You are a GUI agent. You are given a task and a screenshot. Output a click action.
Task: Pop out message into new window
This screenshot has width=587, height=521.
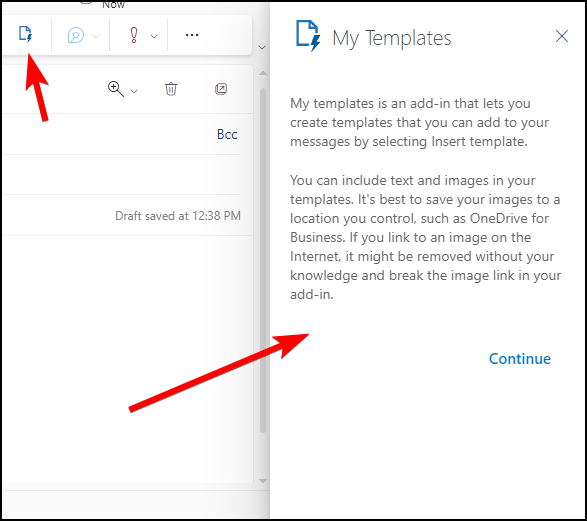coord(221,89)
